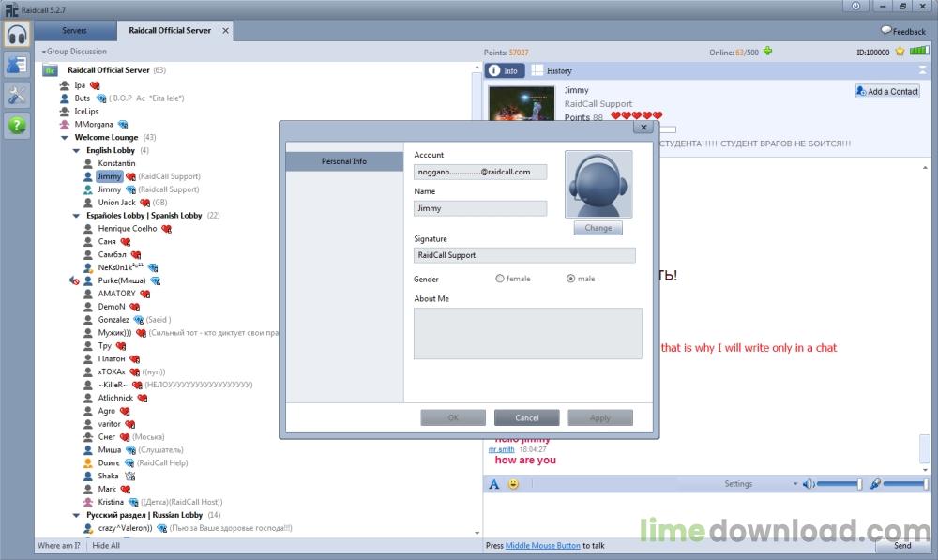
Task: Click the Feedback speech bubble icon
Action: click(x=886, y=30)
